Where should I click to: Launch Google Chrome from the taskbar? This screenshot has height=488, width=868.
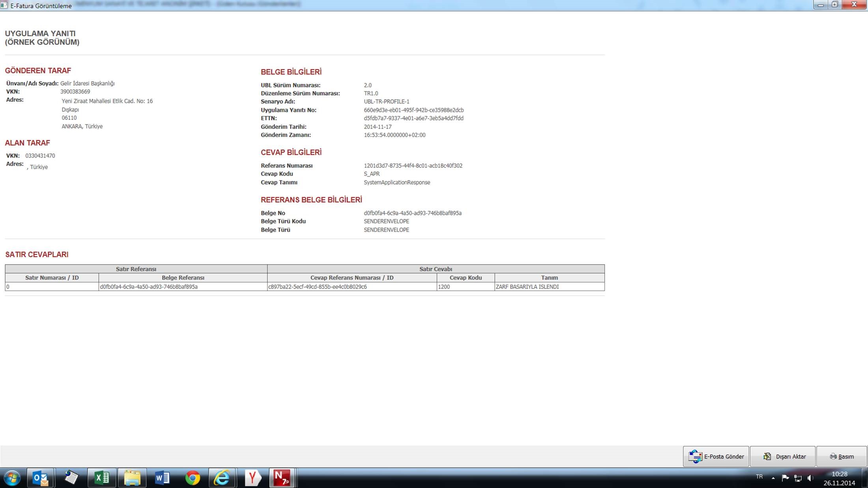coord(193,478)
